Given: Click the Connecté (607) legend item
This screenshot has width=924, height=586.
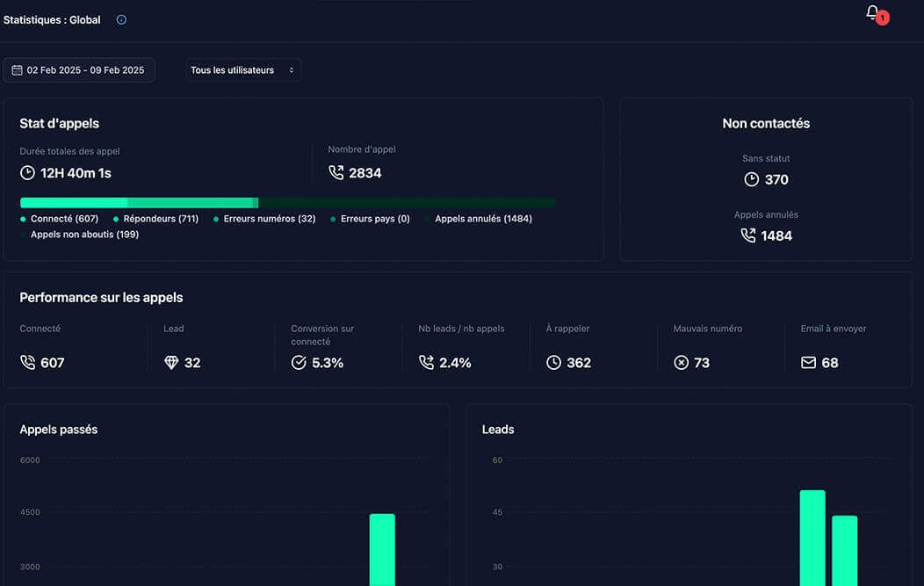Looking at the screenshot, I should [x=60, y=219].
